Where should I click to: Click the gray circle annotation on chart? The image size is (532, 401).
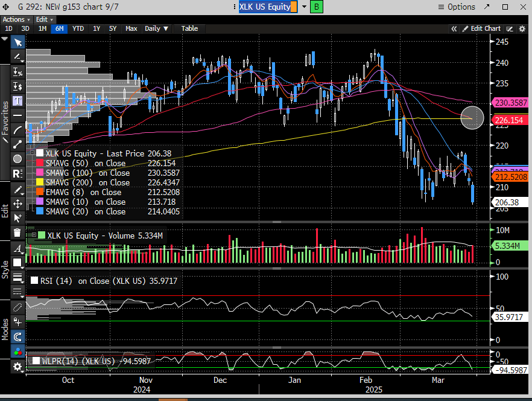click(x=472, y=118)
